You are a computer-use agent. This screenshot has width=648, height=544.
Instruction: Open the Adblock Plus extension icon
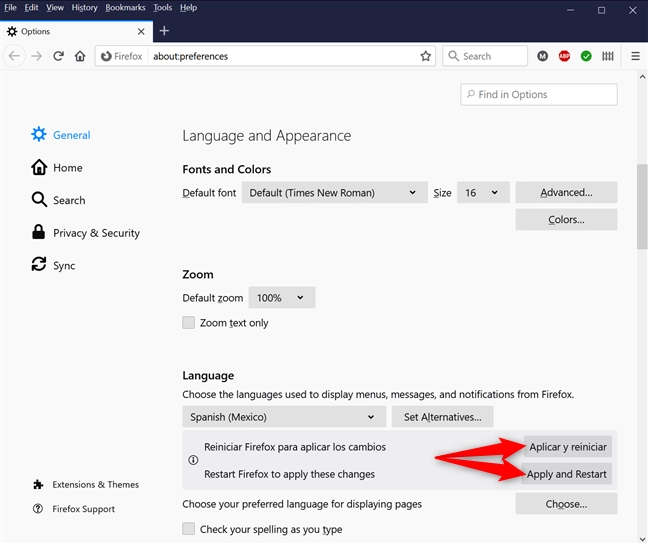tap(564, 56)
